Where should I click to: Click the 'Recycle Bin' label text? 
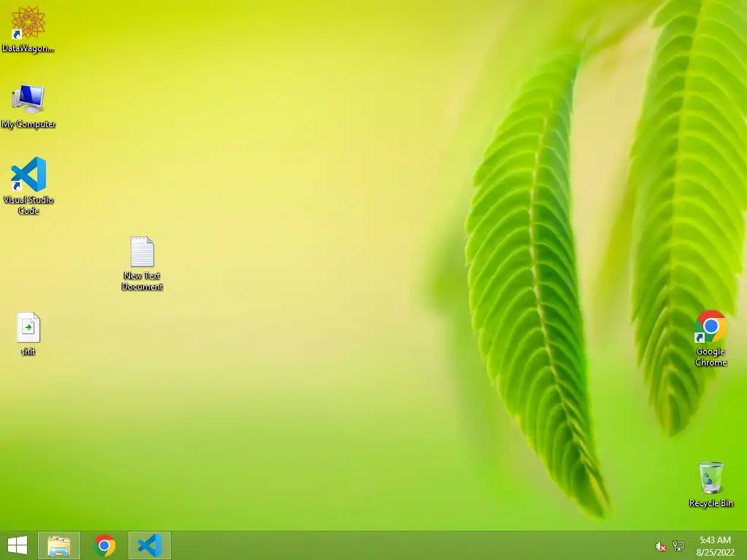tap(711, 503)
